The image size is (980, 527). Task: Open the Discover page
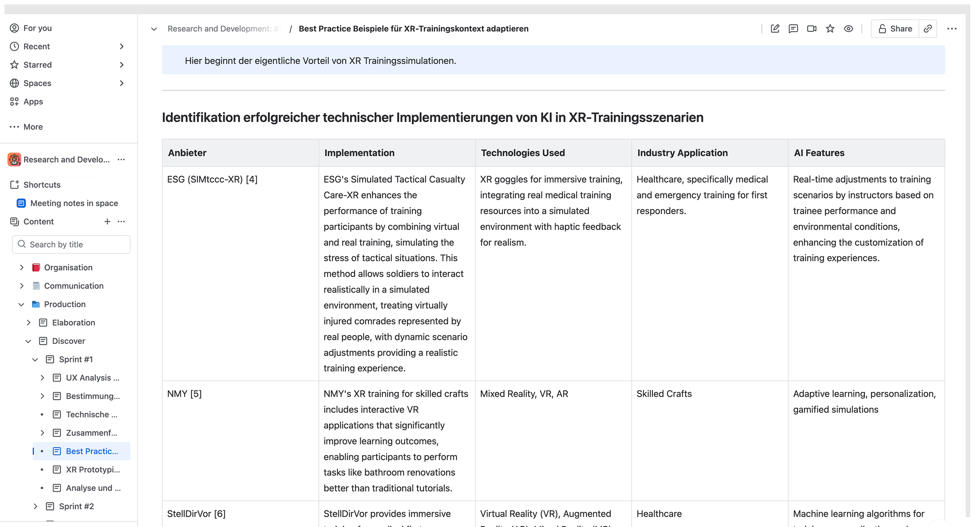pos(68,341)
